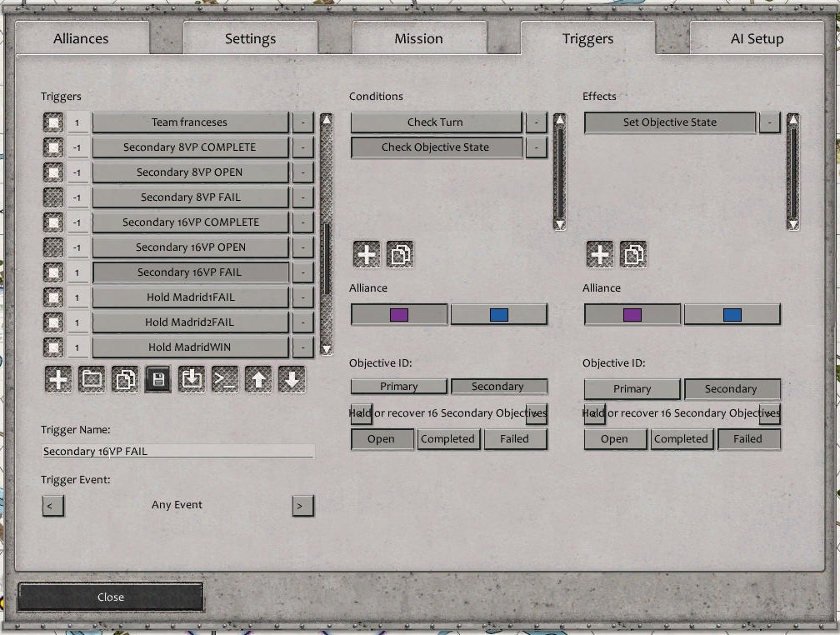Delete the Secondary 16VP FAIL trigger

302,272
